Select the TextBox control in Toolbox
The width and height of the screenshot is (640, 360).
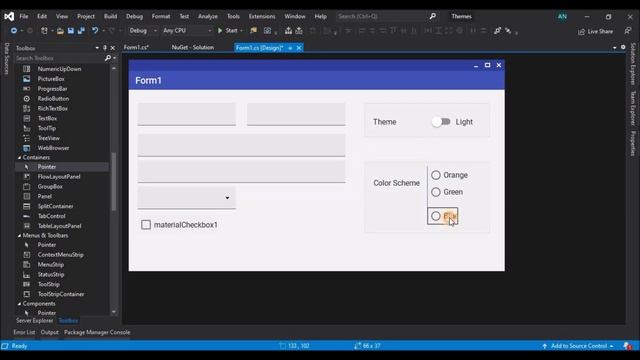pos(47,118)
